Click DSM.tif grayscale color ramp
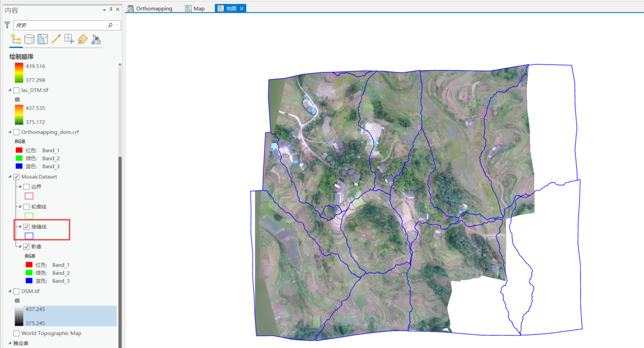 pyautogui.click(x=19, y=316)
